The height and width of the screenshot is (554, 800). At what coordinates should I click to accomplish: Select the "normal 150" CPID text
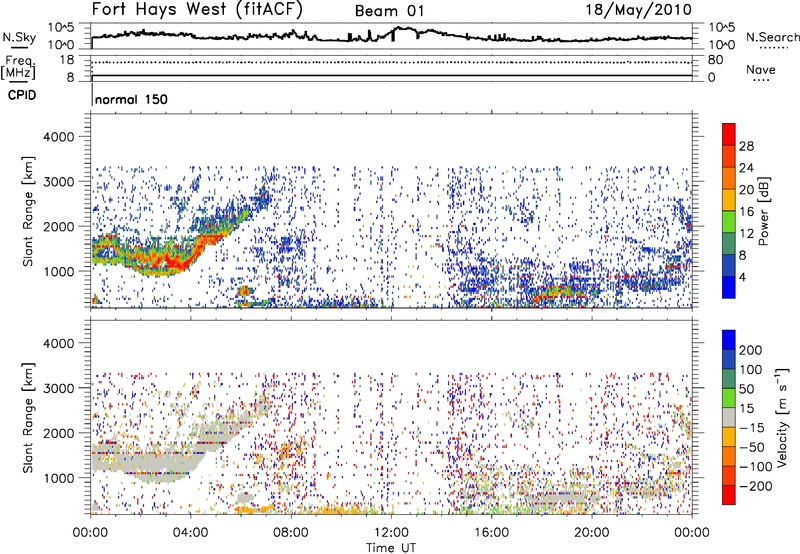(x=131, y=99)
